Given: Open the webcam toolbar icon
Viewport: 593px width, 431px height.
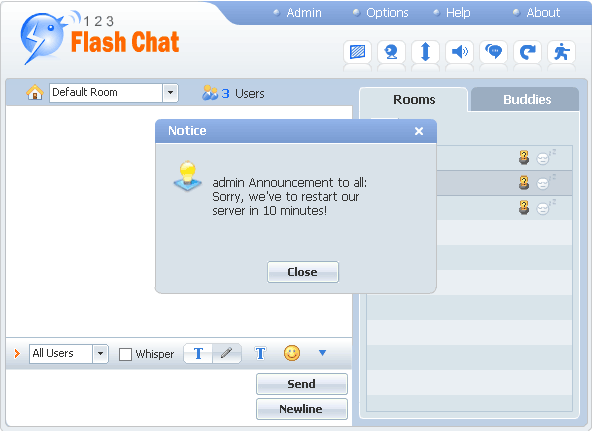Looking at the screenshot, I should tap(391, 52).
